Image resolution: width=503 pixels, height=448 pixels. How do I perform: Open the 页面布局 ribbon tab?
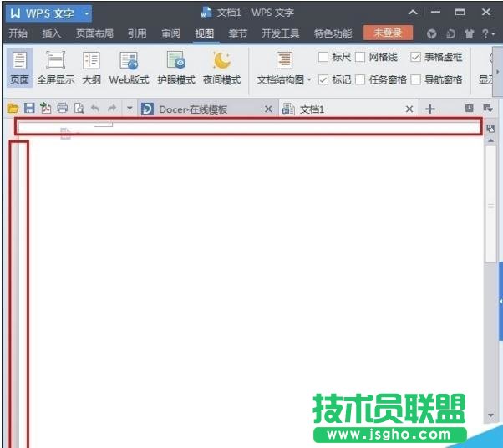pyautogui.click(x=94, y=33)
